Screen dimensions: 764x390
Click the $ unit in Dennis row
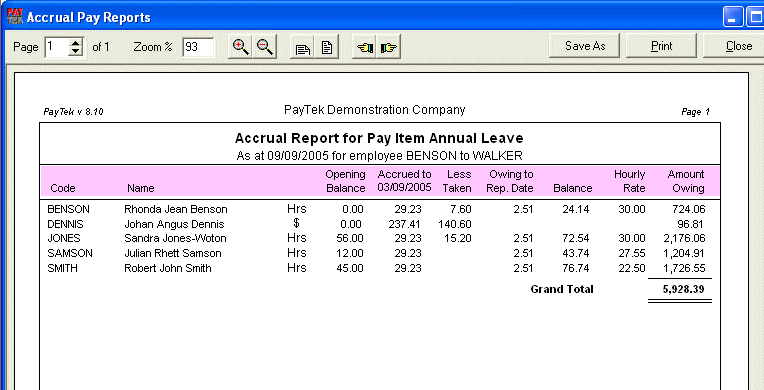[x=296, y=224]
